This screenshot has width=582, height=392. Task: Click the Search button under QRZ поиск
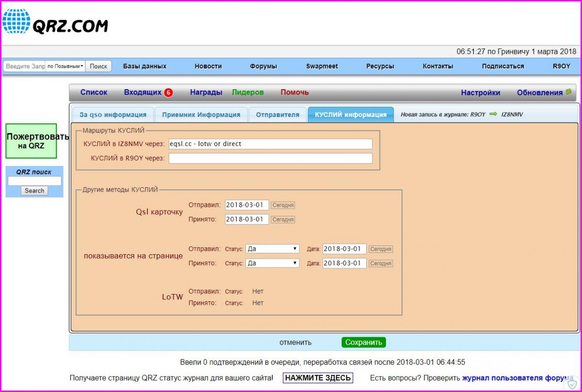pyautogui.click(x=34, y=191)
